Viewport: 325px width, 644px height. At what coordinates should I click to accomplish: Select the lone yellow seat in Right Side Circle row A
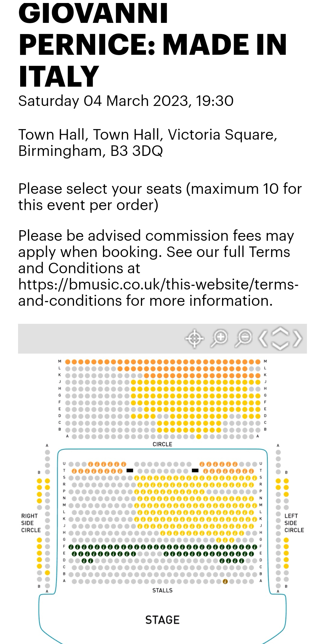pos(47,573)
